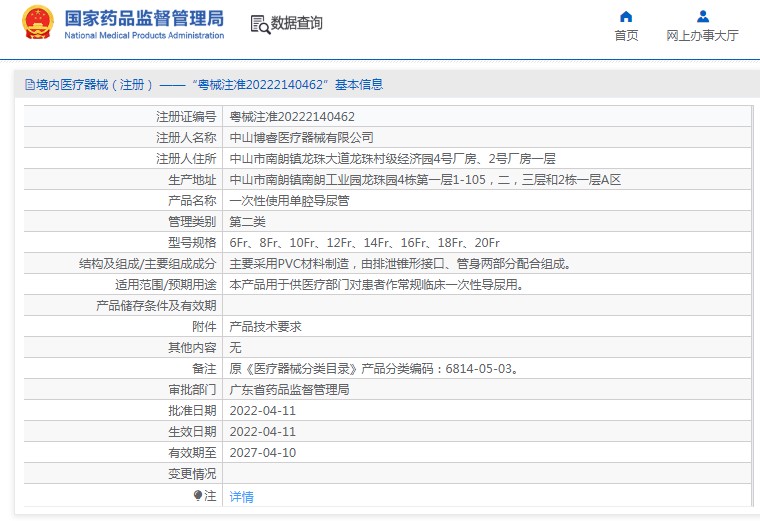Go to 网上办事大厅 navigation label
Viewport: 760px width, 521px height.
click(x=702, y=36)
